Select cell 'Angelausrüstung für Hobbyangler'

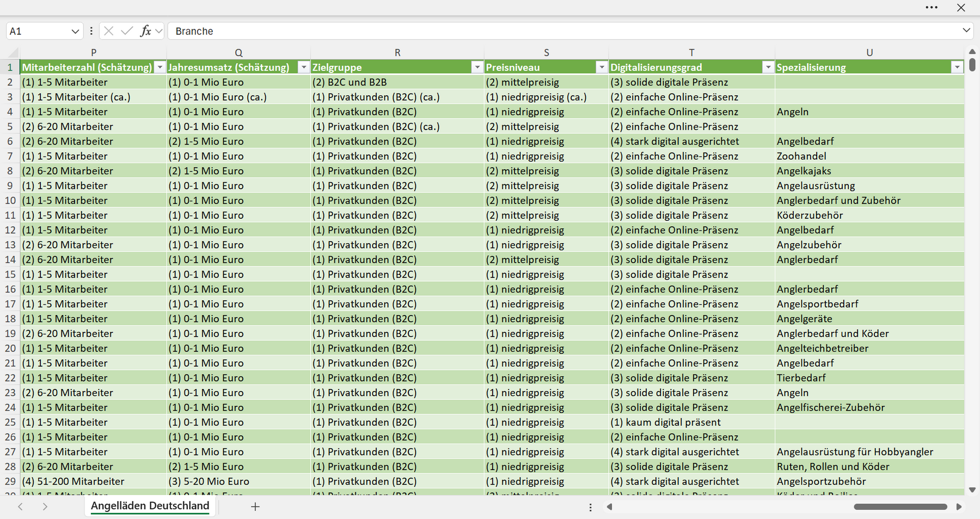[x=869, y=452]
